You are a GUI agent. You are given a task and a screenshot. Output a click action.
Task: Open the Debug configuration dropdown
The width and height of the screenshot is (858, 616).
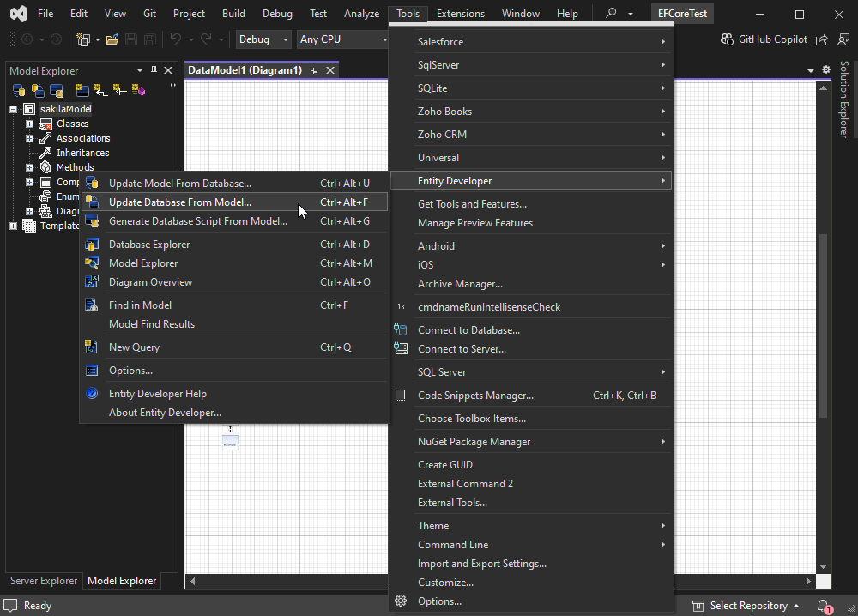tap(265, 39)
